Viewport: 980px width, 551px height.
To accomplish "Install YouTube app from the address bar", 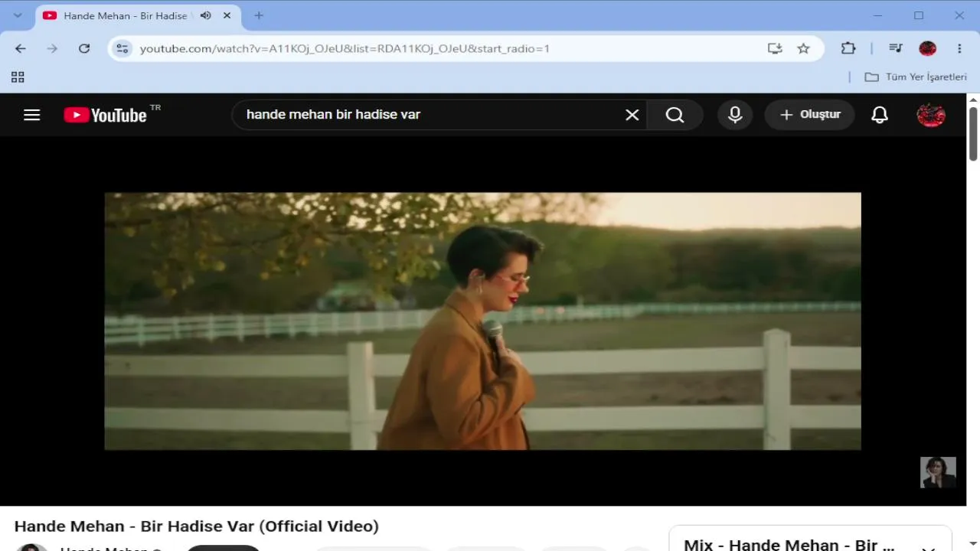I will click(775, 48).
